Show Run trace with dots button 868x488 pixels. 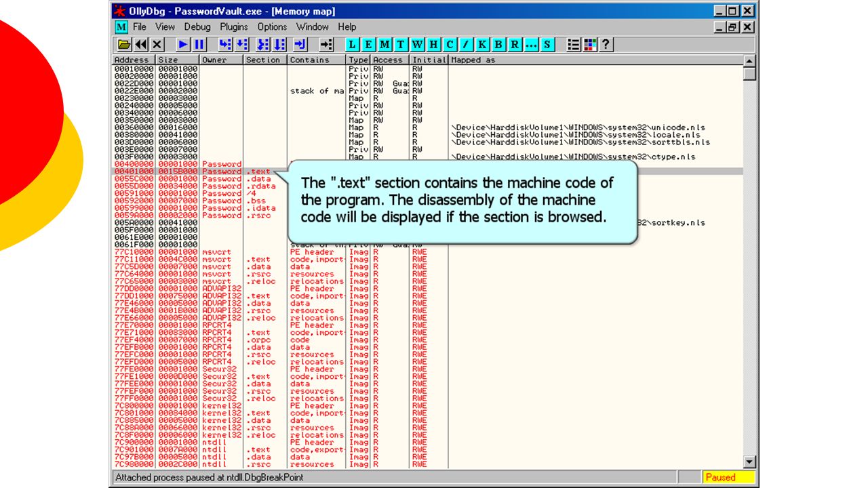coord(531,45)
